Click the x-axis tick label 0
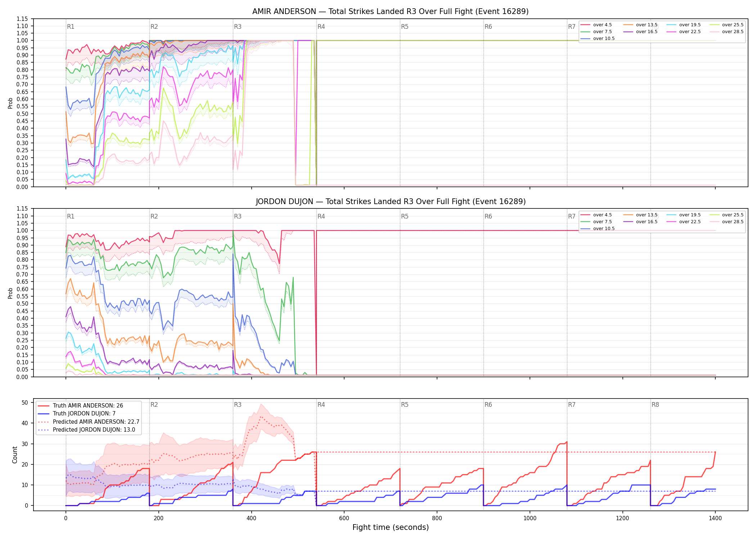The image size is (756, 540). [x=66, y=518]
